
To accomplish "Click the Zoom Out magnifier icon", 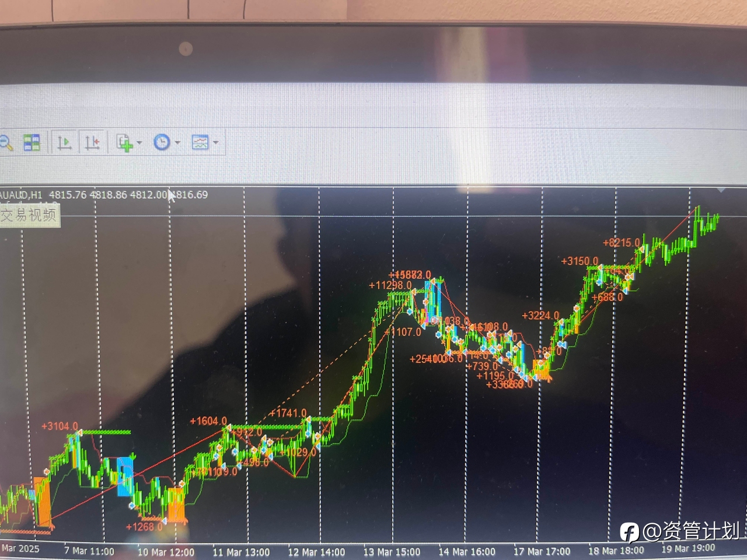I will coord(5,142).
